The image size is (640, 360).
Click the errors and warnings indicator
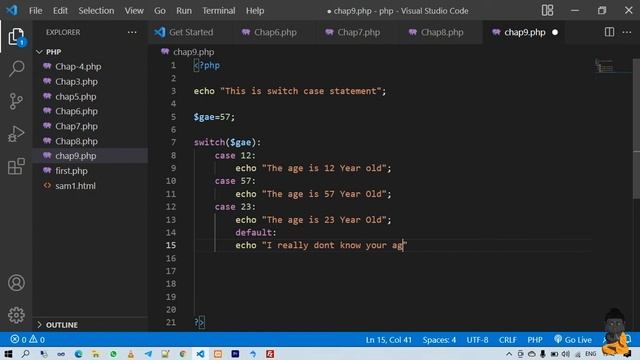coord(27,340)
